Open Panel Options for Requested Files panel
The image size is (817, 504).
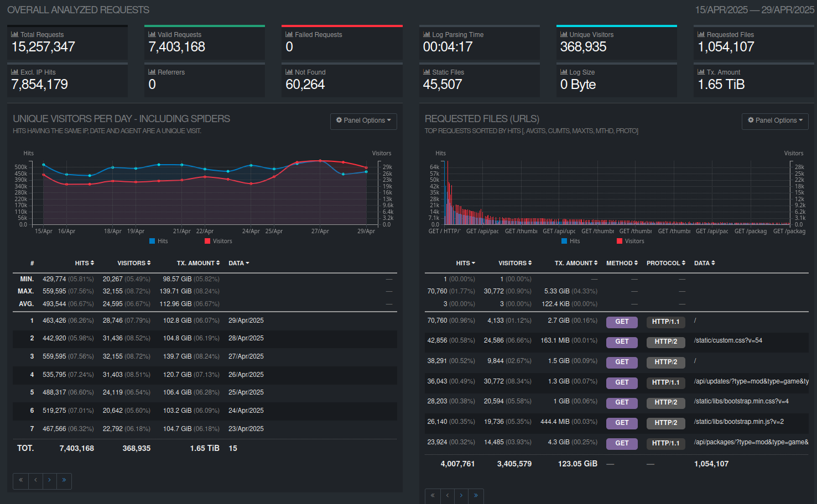point(775,120)
